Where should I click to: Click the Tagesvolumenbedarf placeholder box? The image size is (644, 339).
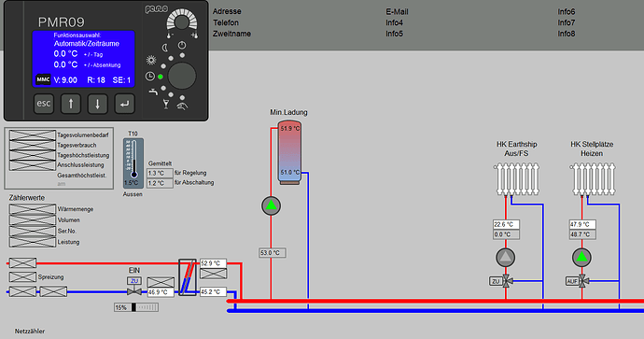33,134
